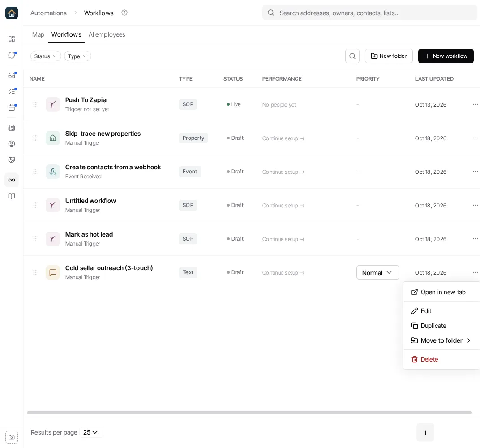Screen dimensions: 480x448
Task: Open the Push To Zapier workflow name
Action: click(86, 100)
